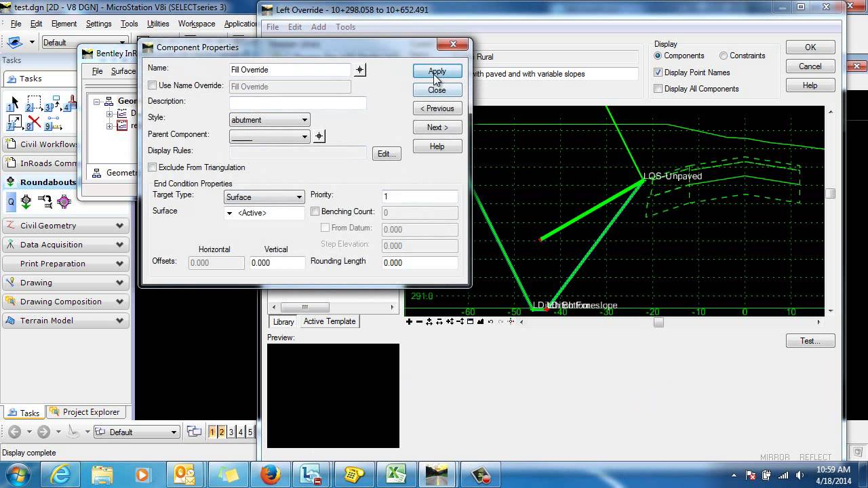Switch to the Project Explorer tab
Image resolution: width=868 pixels, height=488 pixels.
[85, 412]
